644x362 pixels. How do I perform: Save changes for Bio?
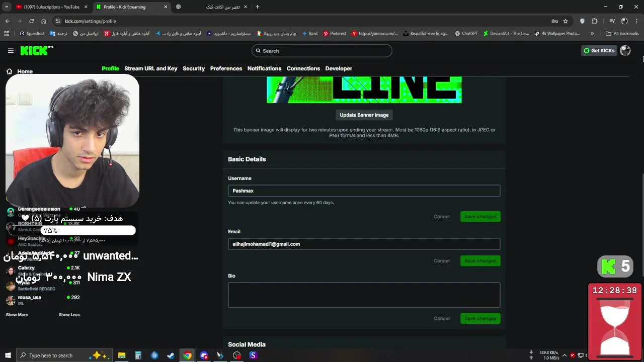point(480,318)
